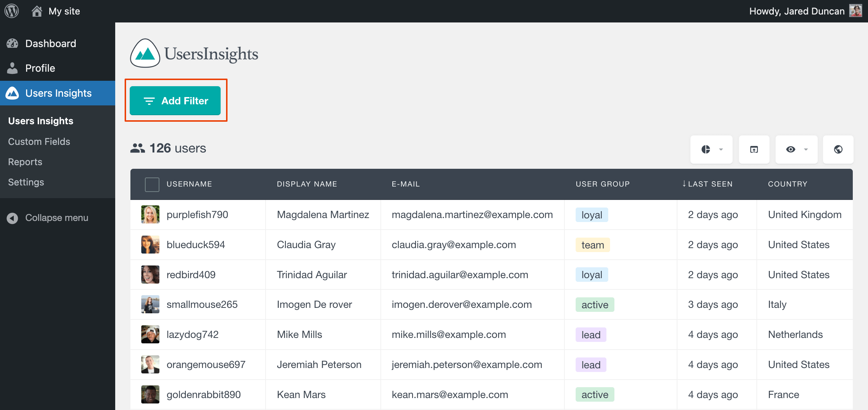The image size is (868, 410).
Task: Click the filter lines icon on Add Filter
Action: tap(149, 101)
